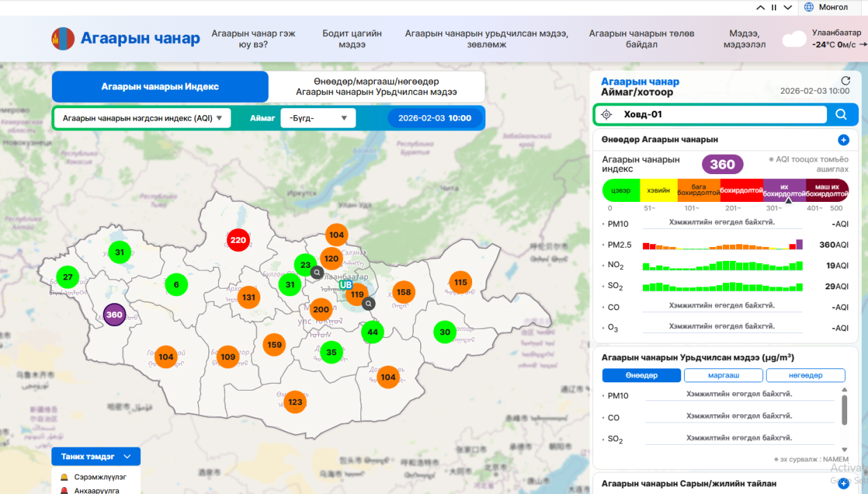
Task: Click the pause icon in top bar
Action: click(x=774, y=8)
